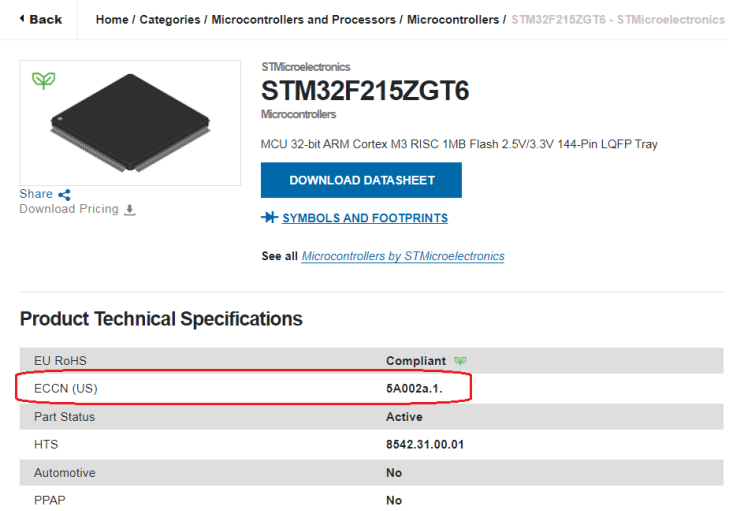This screenshot has height=511, width=730.
Task: Click the Download Pricing text
Action: 69,209
